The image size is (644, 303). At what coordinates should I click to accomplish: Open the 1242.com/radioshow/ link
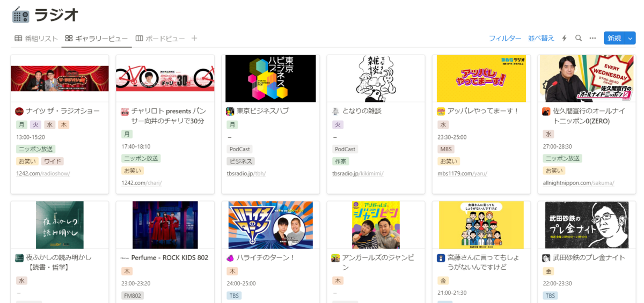tap(43, 173)
